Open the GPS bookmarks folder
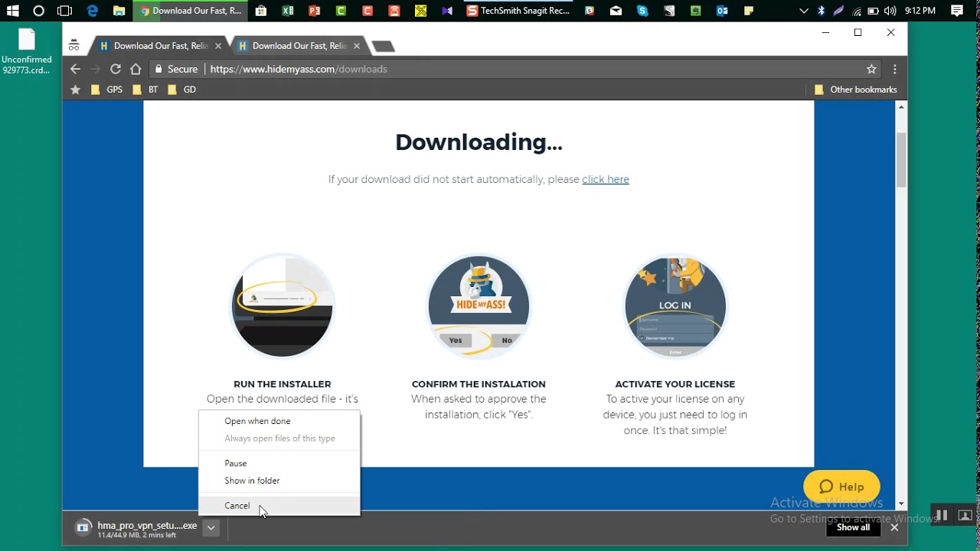This screenshot has height=551, width=980. 106,90
